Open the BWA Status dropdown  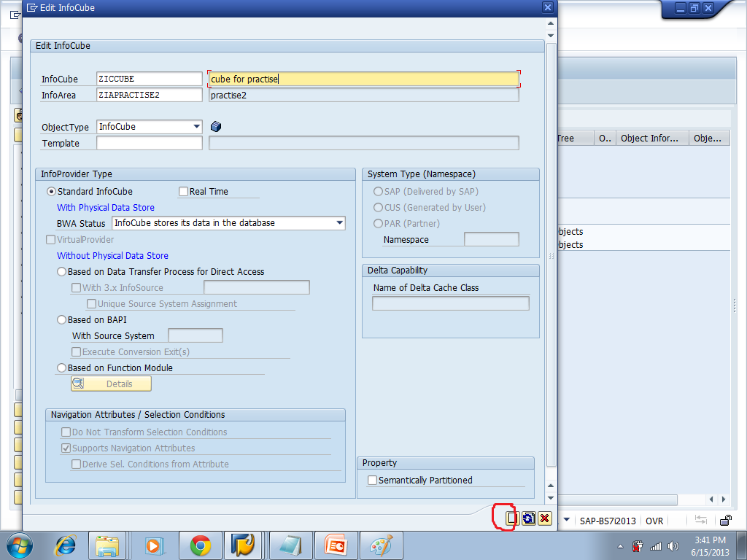pos(340,223)
